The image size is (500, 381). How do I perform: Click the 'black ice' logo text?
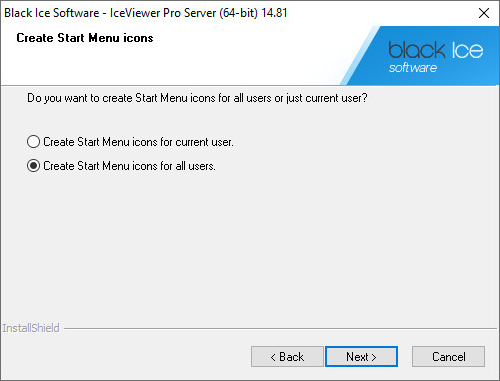tap(435, 50)
